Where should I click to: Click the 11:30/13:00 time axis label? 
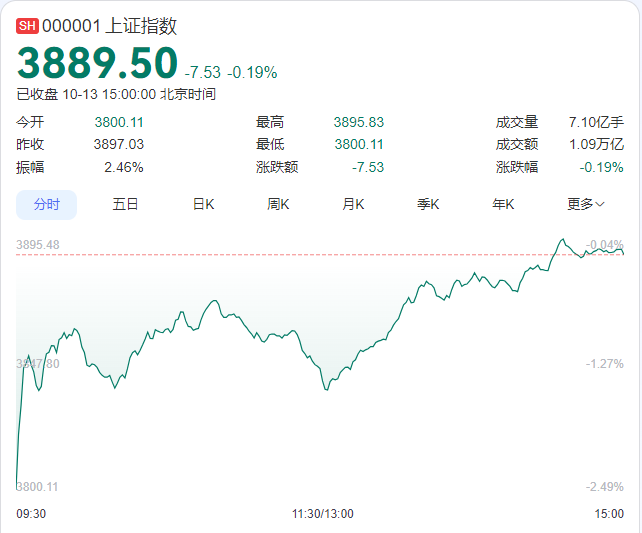pyautogui.click(x=322, y=514)
